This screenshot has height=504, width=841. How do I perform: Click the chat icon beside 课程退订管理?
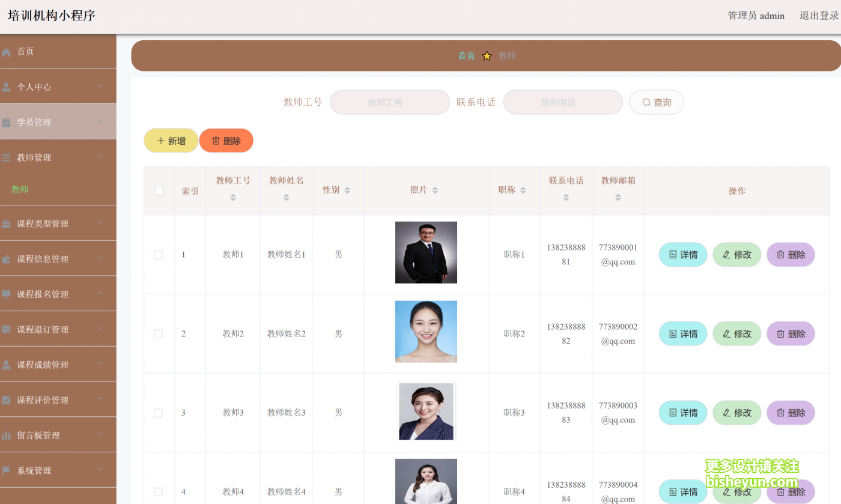point(7,330)
